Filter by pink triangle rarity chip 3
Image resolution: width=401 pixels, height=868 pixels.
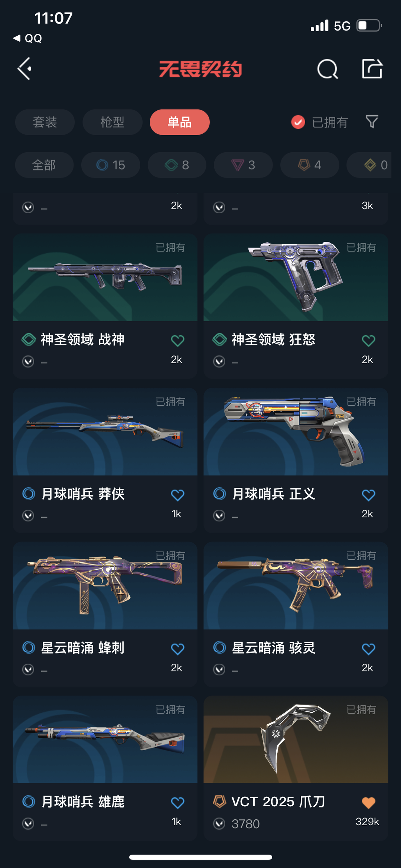pos(243,165)
